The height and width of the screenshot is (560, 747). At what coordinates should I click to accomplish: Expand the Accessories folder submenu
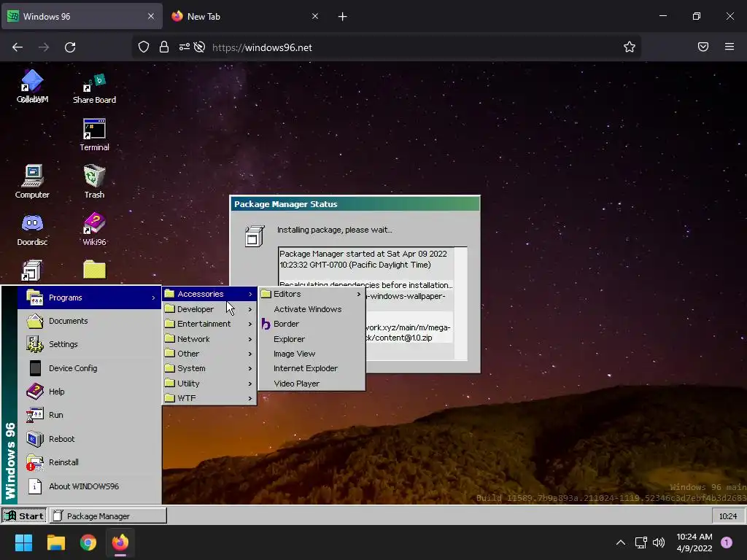point(209,294)
